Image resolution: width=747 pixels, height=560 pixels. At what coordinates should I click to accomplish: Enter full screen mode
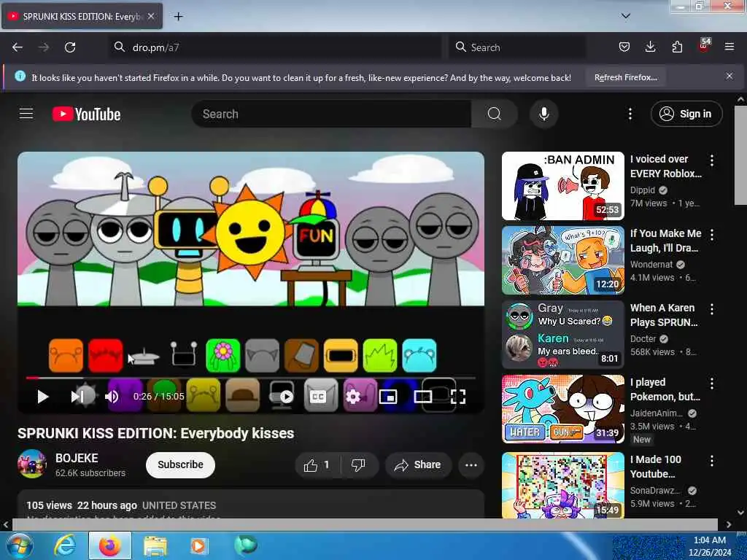(x=458, y=396)
